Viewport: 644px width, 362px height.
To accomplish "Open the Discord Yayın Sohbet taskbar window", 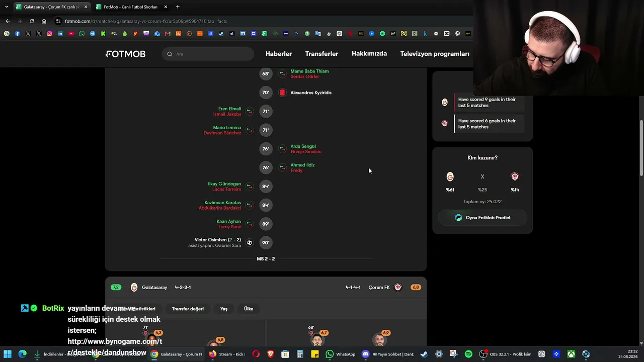I will [x=388, y=354].
